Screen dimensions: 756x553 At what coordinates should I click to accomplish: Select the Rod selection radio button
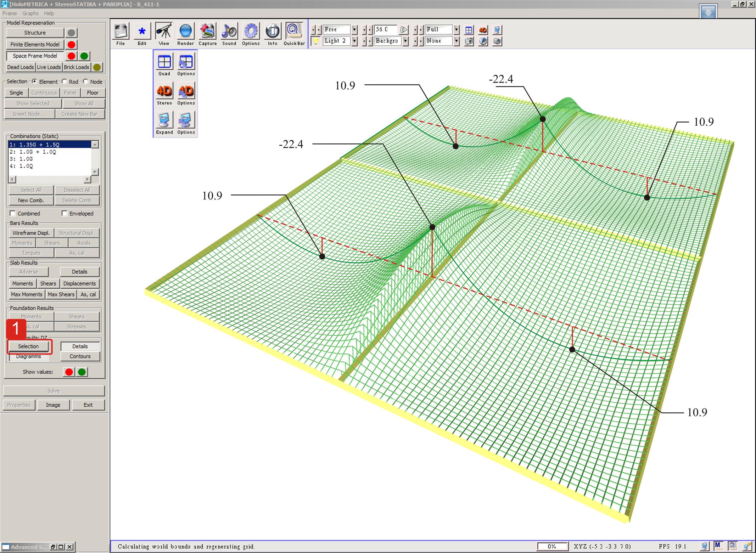[64, 81]
